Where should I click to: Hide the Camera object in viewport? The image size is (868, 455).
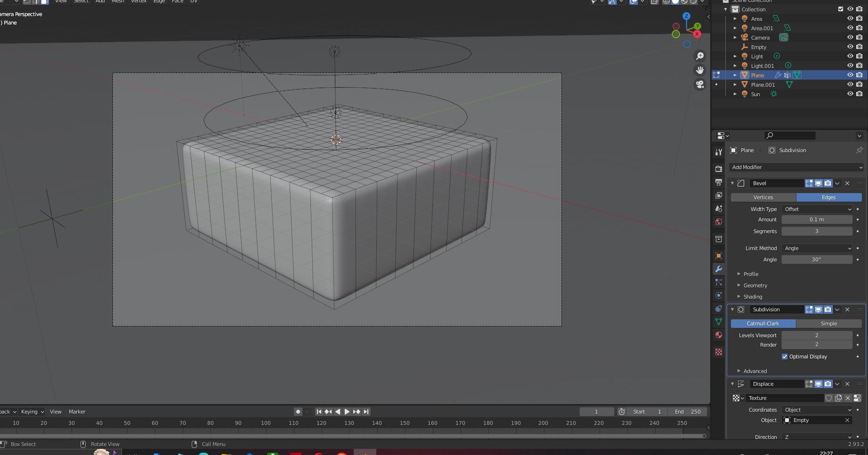[850, 37]
